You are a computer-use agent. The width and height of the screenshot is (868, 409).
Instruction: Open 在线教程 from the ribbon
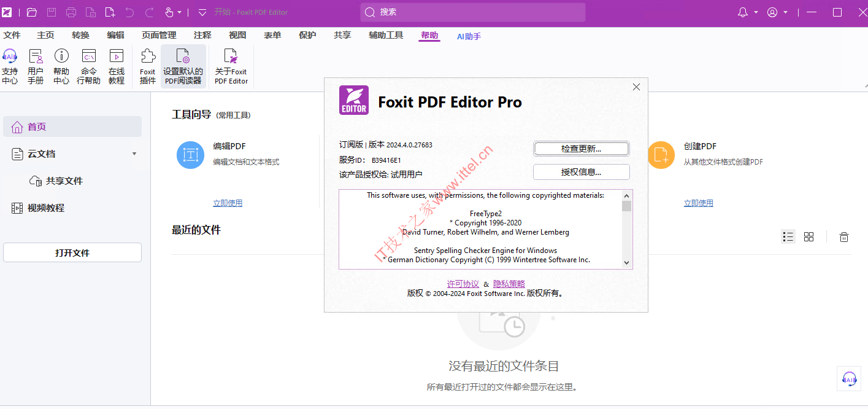(117, 66)
